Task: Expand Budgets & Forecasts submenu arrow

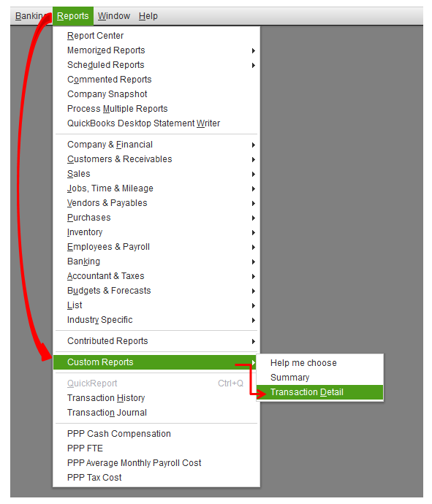Action: pos(254,291)
